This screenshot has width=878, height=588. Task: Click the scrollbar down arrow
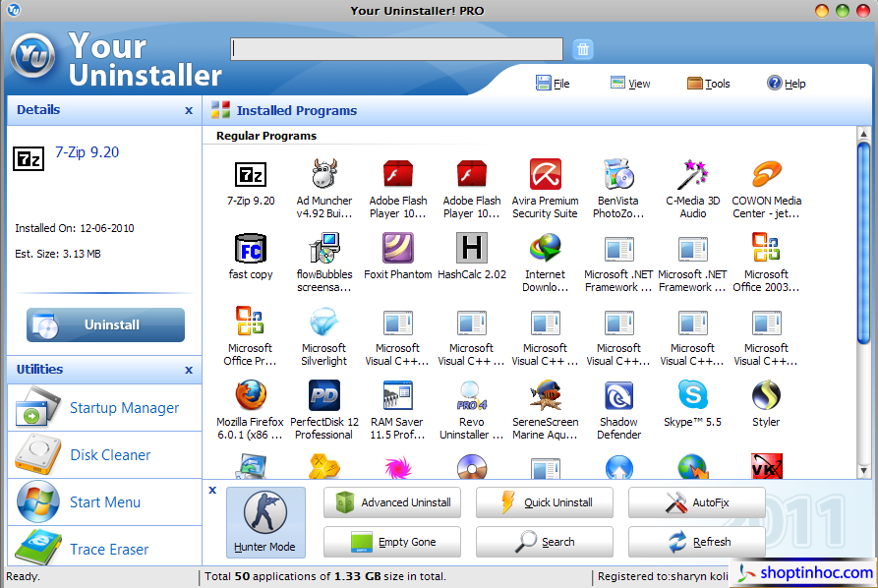[863, 471]
